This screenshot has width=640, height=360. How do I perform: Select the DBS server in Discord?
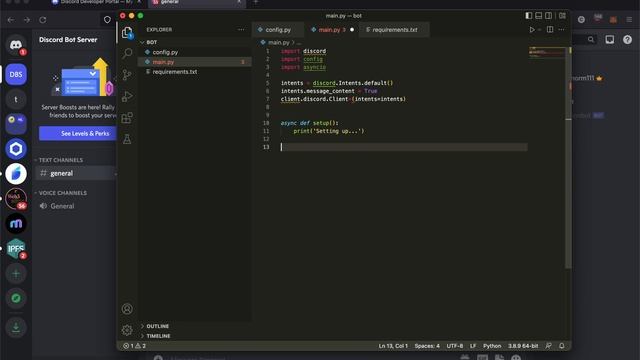click(16, 74)
